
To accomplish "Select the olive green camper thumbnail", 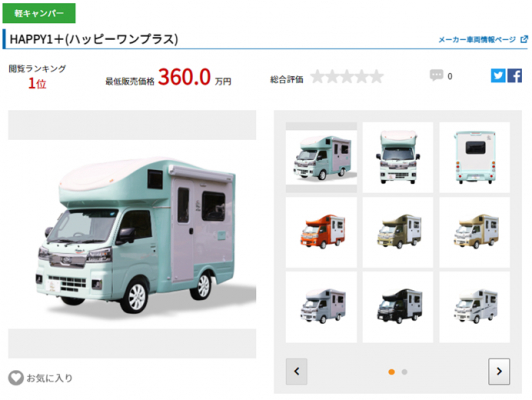I will coord(398,232).
